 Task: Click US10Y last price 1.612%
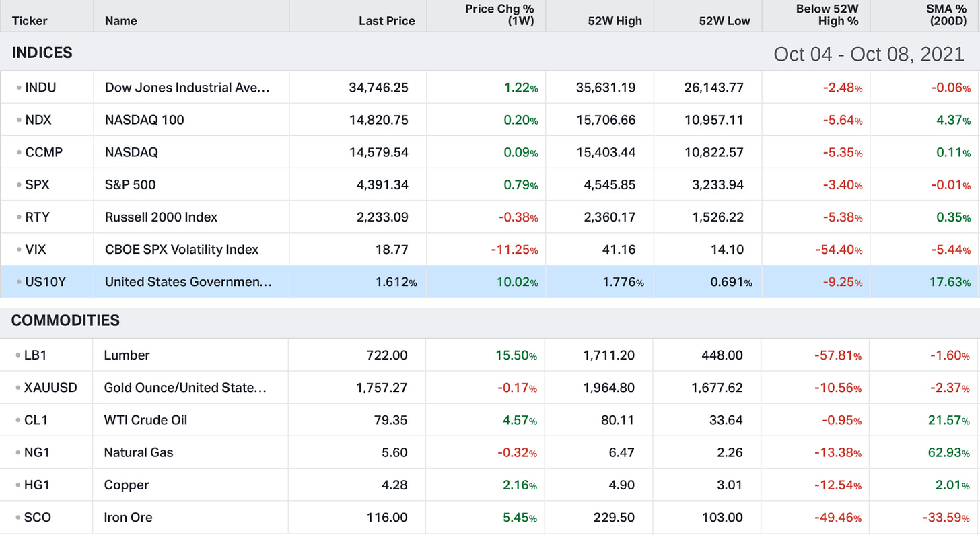pos(396,282)
